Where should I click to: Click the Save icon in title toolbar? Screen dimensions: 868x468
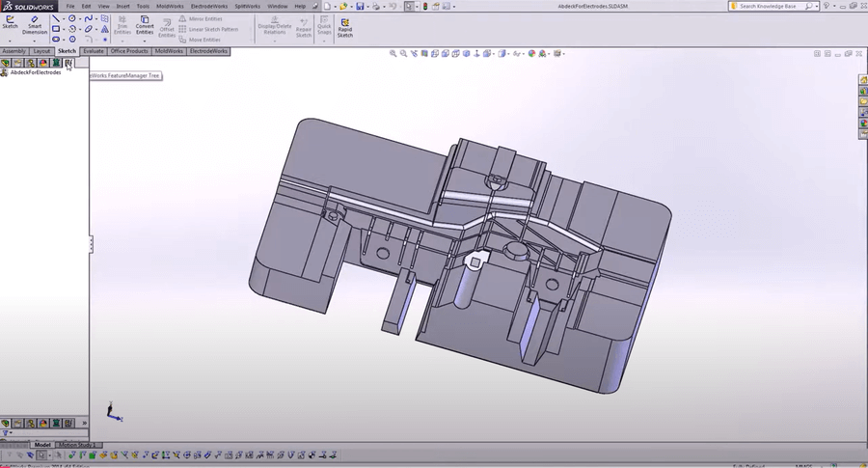[358, 6]
